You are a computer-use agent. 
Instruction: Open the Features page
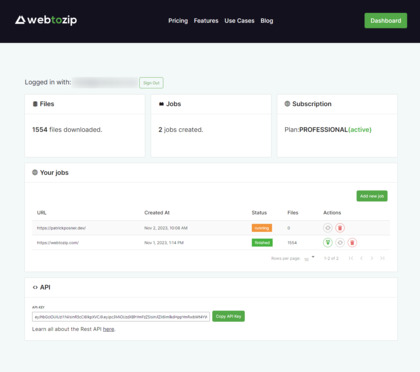(206, 21)
